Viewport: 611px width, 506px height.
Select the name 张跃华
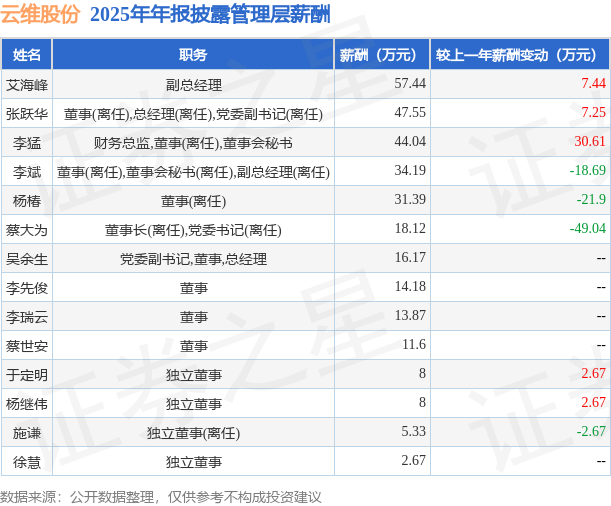(x=26, y=114)
